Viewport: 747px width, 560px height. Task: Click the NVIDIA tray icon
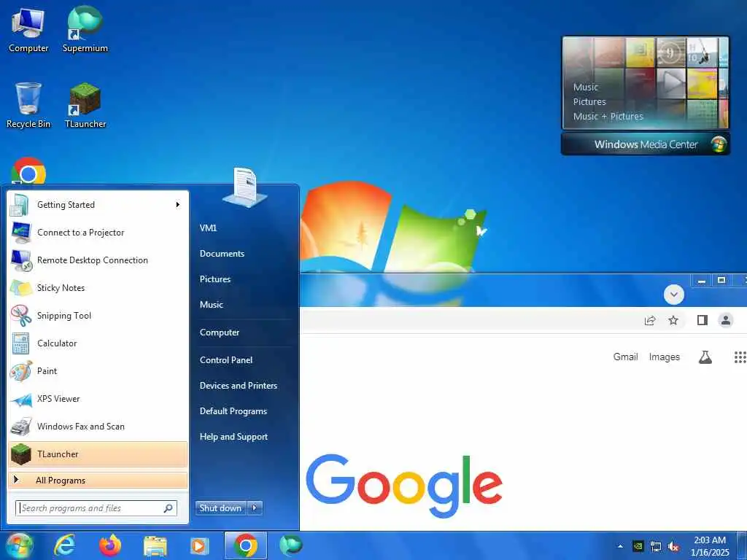tap(638, 546)
